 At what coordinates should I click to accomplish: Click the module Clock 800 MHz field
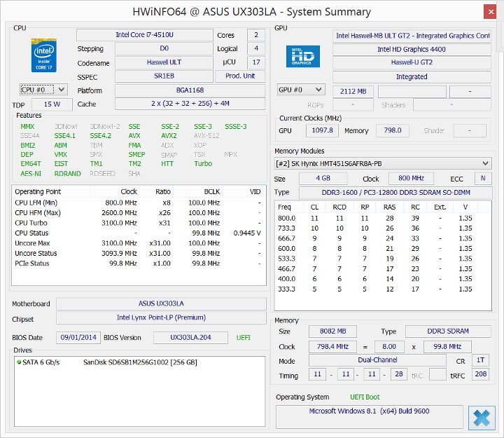tap(411, 178)
